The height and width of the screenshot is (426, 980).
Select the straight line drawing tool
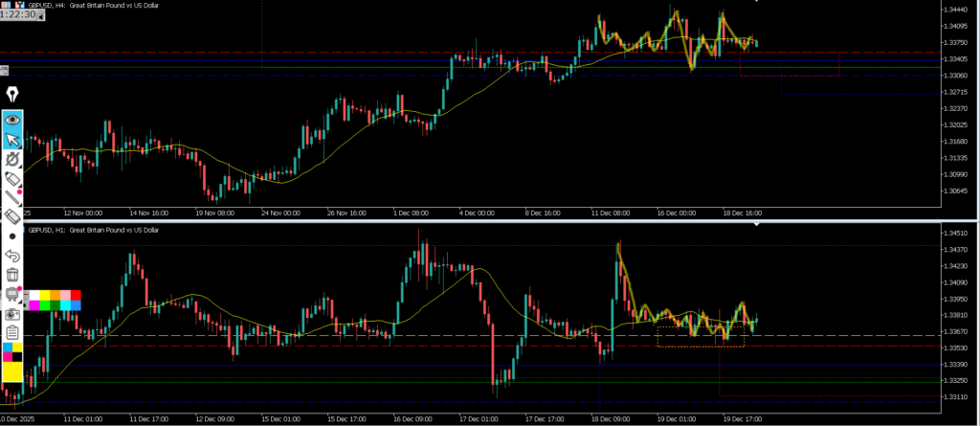pyautogui.click(x=12, y=198)
